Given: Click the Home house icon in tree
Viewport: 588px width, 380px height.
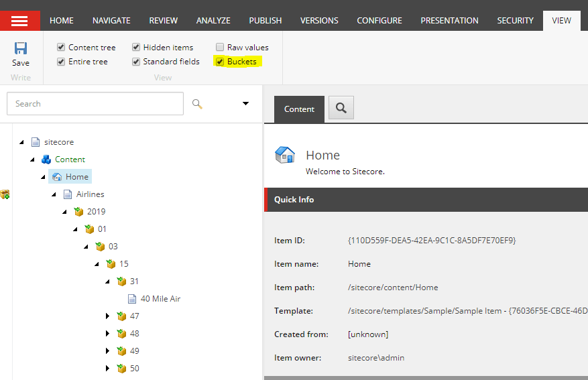Looking at the screenshot, I should 57,177.
